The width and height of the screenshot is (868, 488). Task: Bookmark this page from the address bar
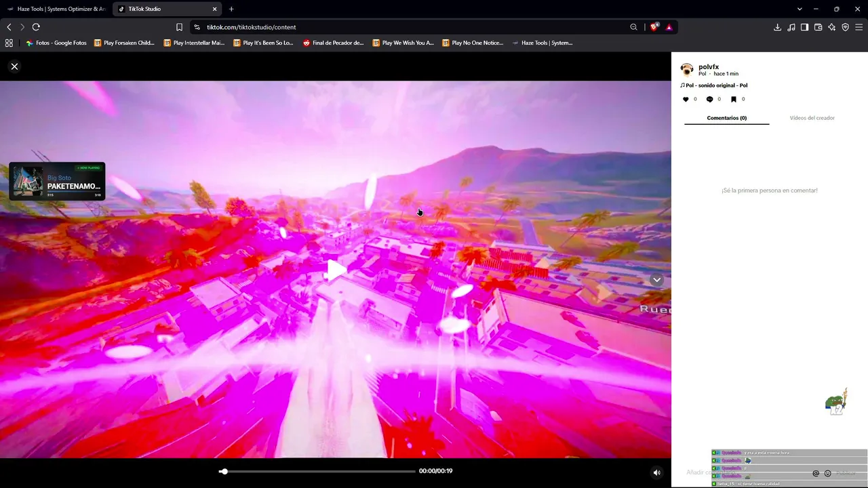click(x=179, y=27)
